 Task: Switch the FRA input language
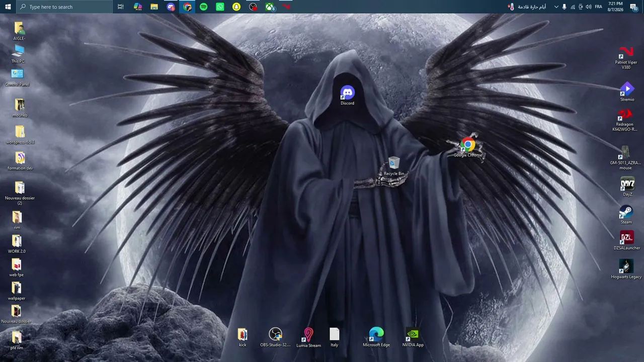click(599, 7)
